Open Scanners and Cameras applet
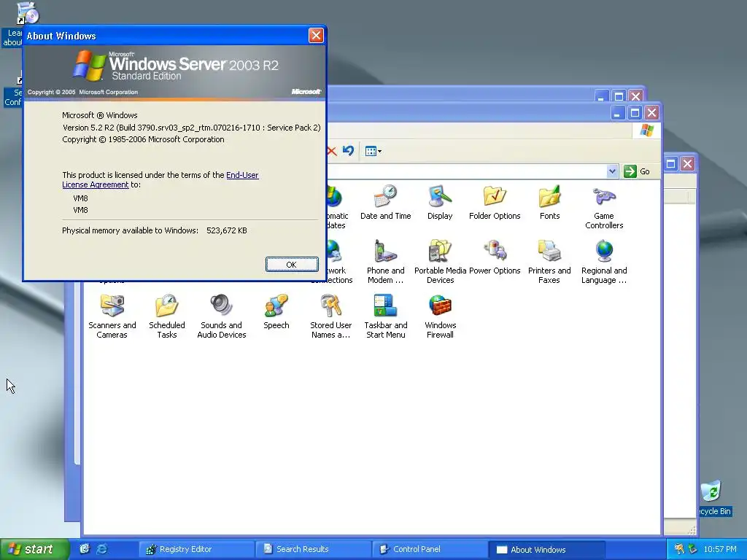This screenshot has height=560, width=747. pyautogui.click(x=112, y=316)
